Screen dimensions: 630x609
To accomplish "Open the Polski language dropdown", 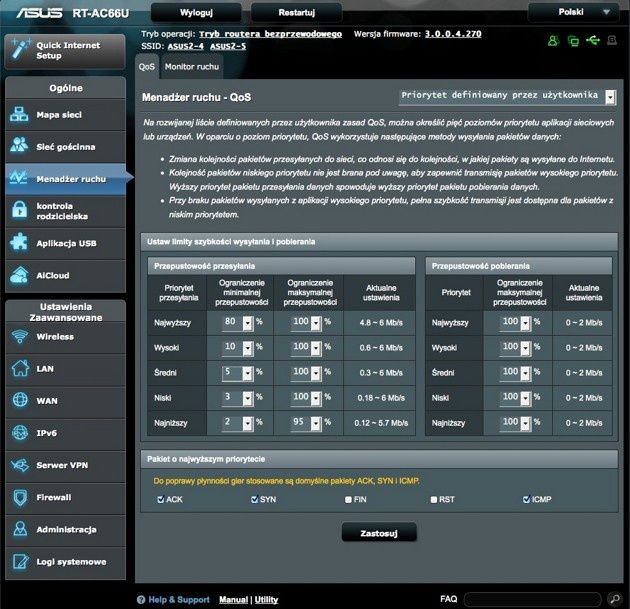I will click(x=574, y=12).
